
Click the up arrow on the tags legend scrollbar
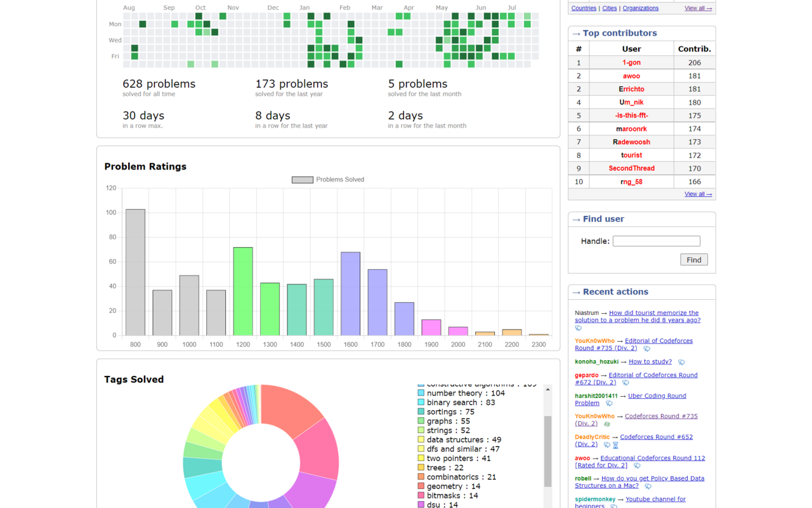[x=547, y=389]
